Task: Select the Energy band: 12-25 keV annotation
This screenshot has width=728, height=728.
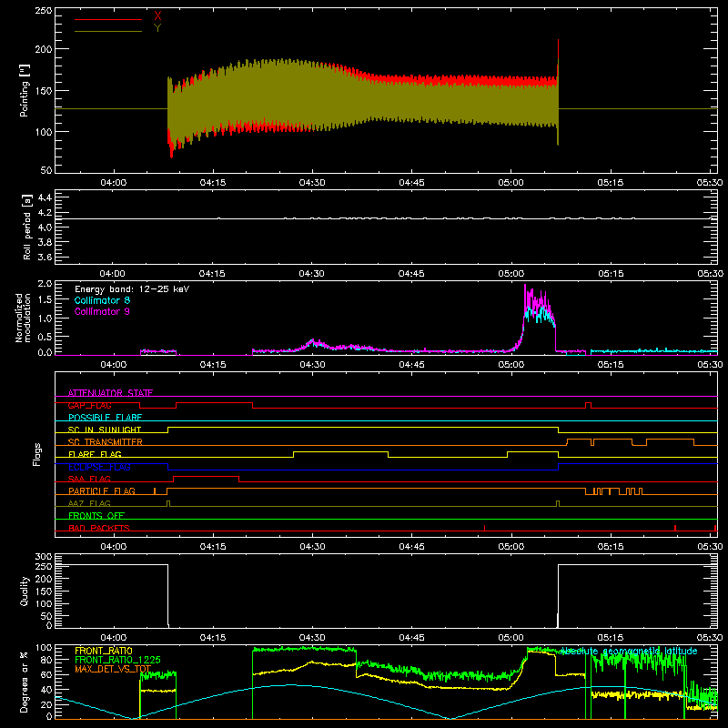Action: 132,289
